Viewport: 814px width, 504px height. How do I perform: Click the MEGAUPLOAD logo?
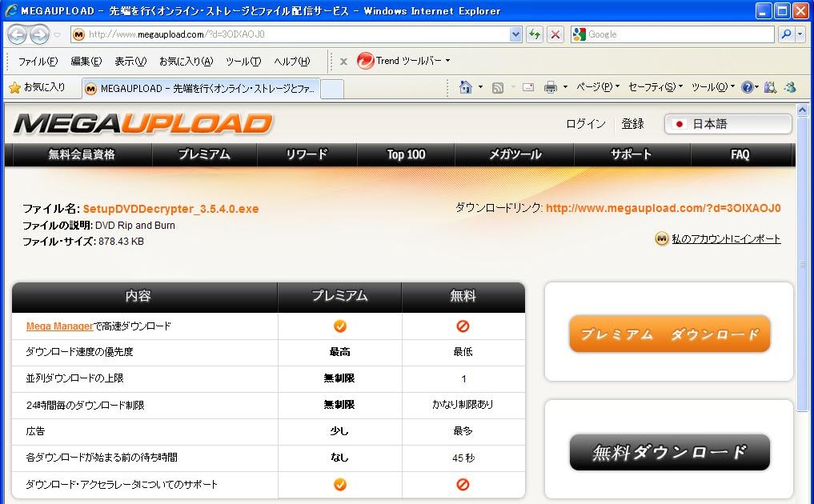coord(143,123)
